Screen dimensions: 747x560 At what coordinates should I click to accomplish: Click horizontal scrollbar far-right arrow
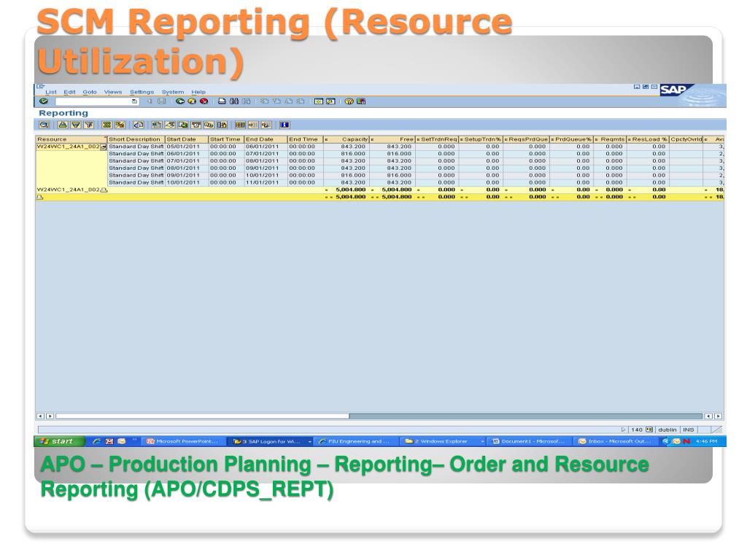pos(719,416)
